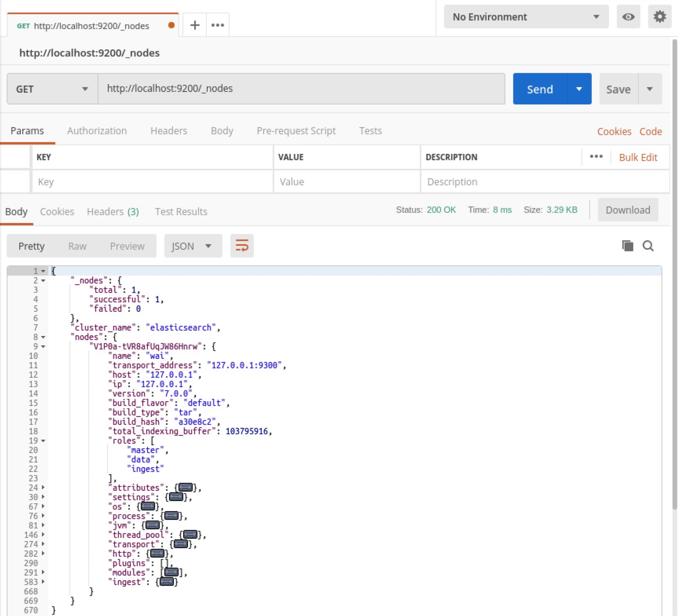Viewport: 678px width, 616px height.
Task: Open JSON format dropdown
Action: pyautogui.click(x=193, y=246)
